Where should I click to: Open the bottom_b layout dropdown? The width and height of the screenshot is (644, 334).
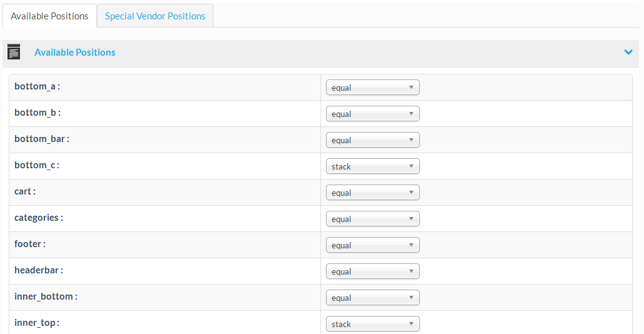[x=372, y=114]
